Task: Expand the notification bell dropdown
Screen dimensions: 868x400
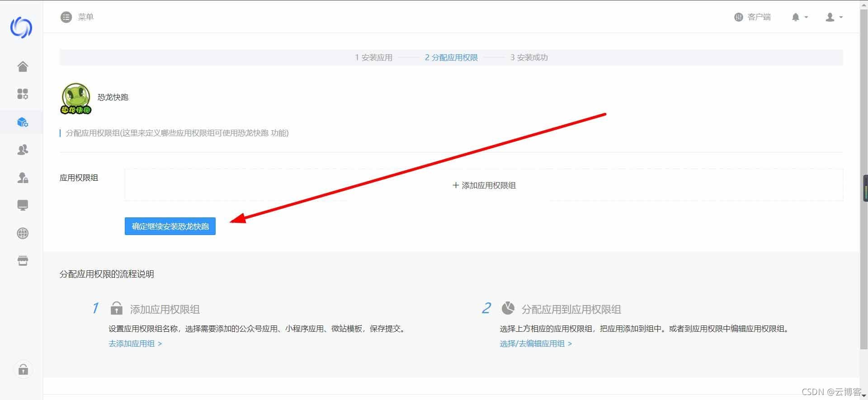Action: point(799,17)
